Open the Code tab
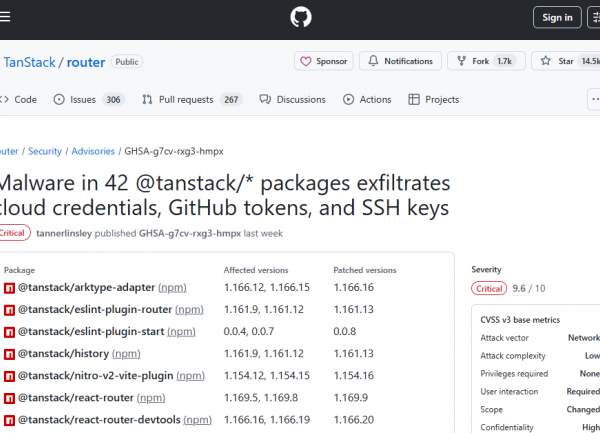This screenshot has width=600, height=433. 19,99
